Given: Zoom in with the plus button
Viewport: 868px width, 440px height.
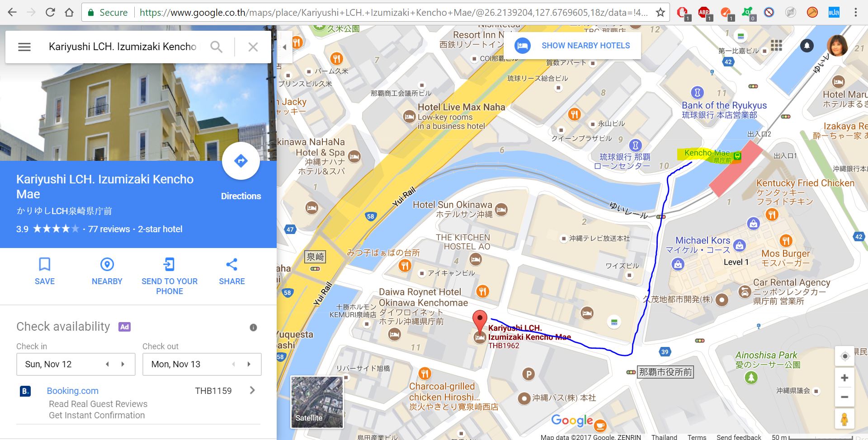Looking at the screenshot, I should pos(844,378).
